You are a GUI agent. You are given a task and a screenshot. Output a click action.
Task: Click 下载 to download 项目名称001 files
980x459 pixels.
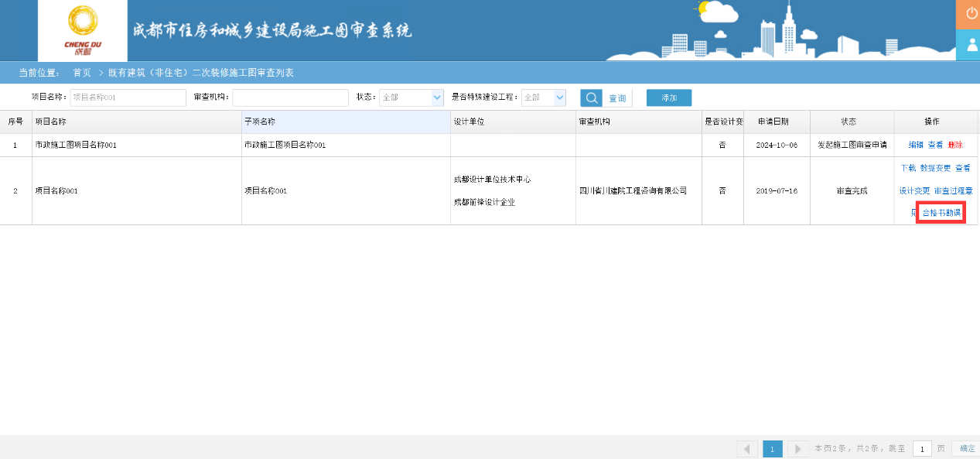pyautogui.click(x=909, y=167)
